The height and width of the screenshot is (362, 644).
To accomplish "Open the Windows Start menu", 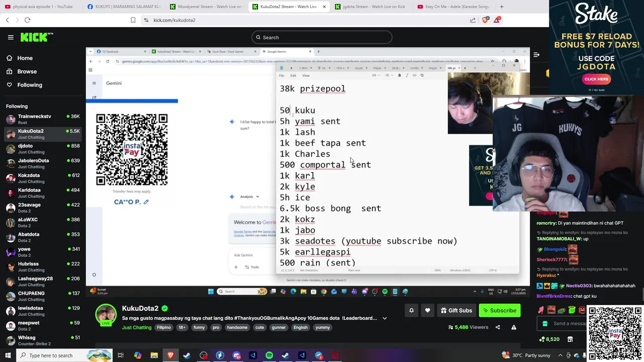I will 9,355.
